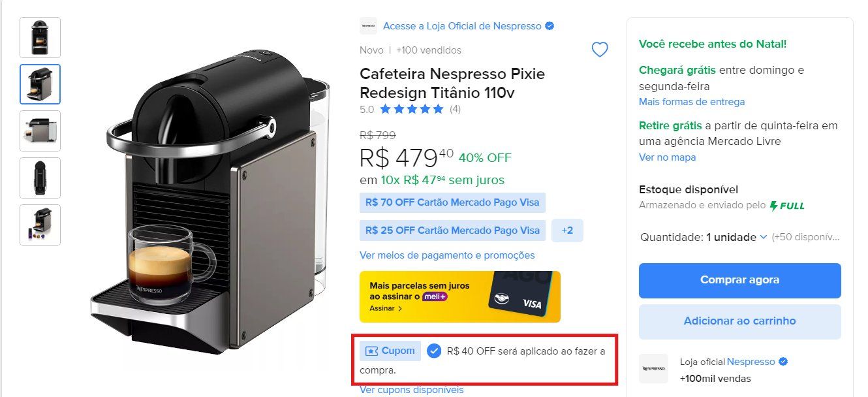Click Nespresso logo in the seller info box
Screen dimensions: 868x397
pyautogui.click(x=653, y=369)
